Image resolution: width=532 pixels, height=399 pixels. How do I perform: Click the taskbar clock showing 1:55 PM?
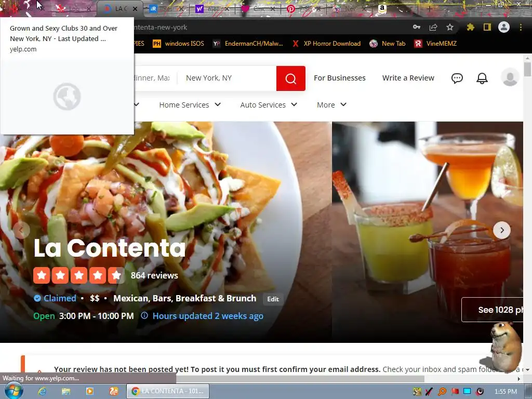[x=506, y=392]
